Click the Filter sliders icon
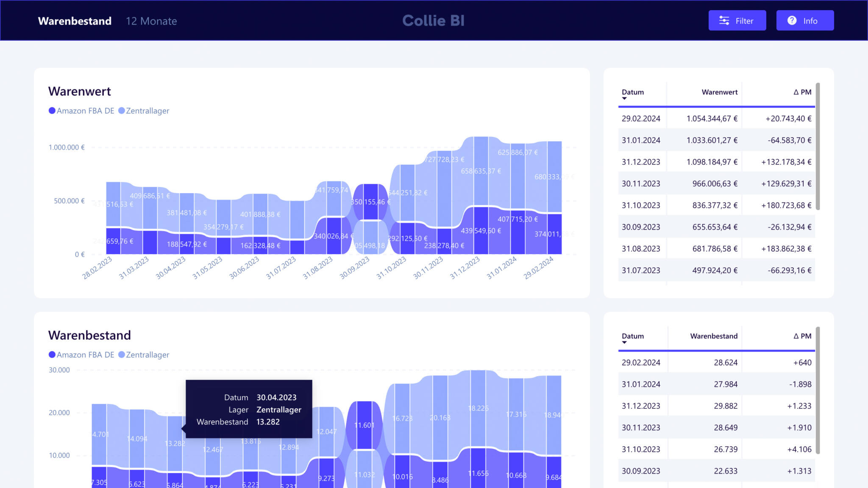 click(x=724, y=21)
